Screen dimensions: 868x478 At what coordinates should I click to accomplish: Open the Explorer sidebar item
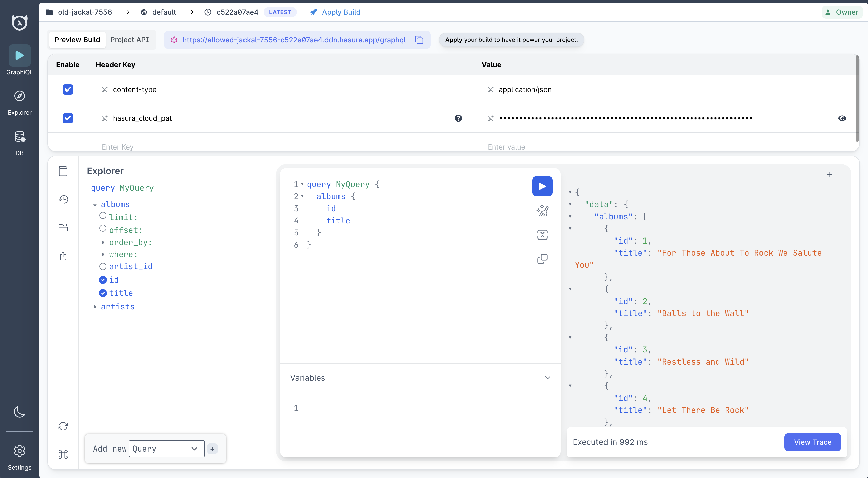pyautogui.click(x=19, y=102)
